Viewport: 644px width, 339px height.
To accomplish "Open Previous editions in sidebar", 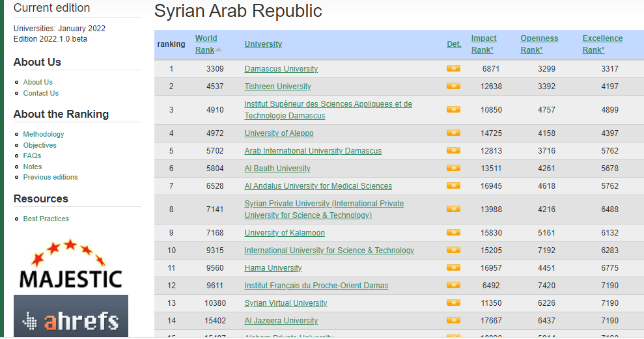I will coord(50,177).
